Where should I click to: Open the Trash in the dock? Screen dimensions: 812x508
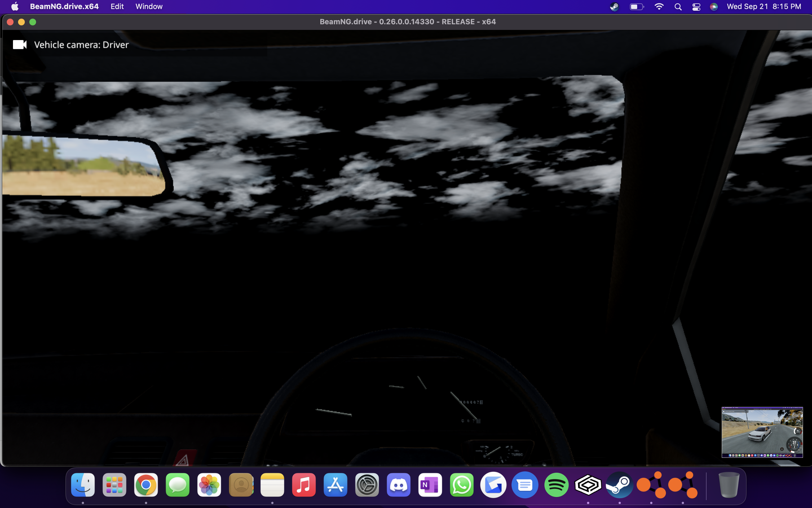(x=729, y=485)
